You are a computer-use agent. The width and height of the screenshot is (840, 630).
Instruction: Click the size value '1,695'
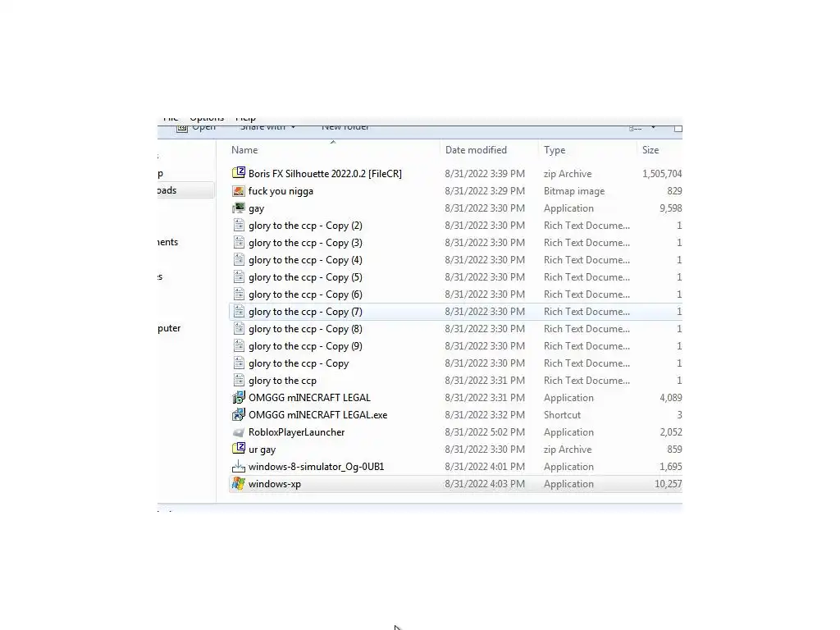click(x=671, y=467)
